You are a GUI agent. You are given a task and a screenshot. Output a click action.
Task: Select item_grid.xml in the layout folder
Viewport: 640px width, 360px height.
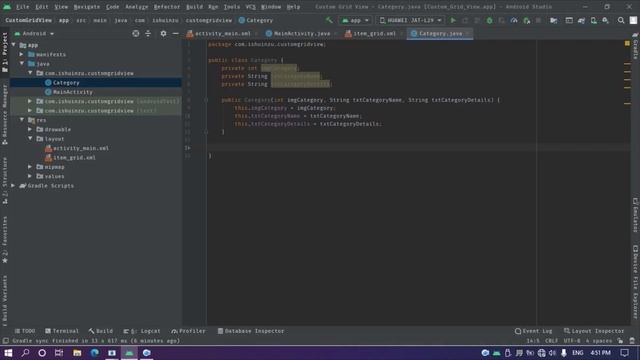pyautogui.click(x=74, y=158)
